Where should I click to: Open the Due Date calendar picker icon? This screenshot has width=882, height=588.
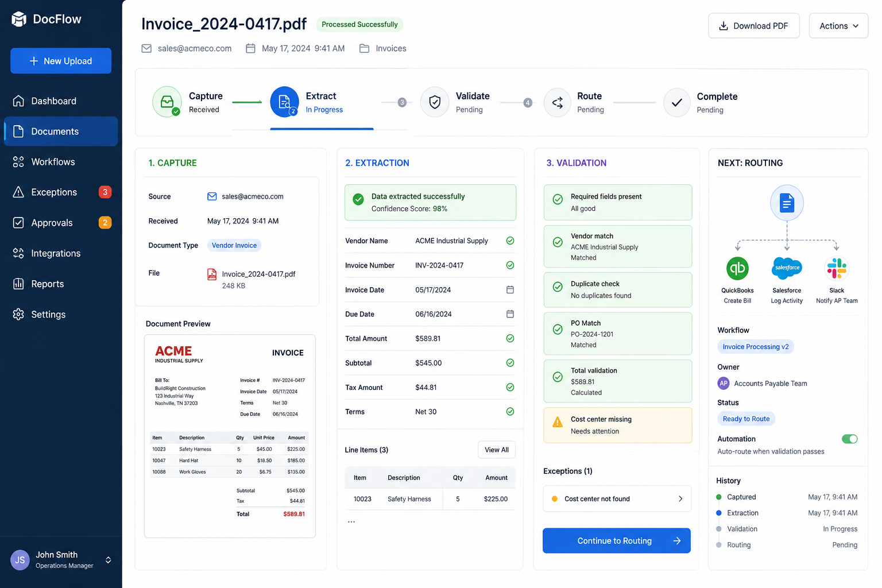510,314
